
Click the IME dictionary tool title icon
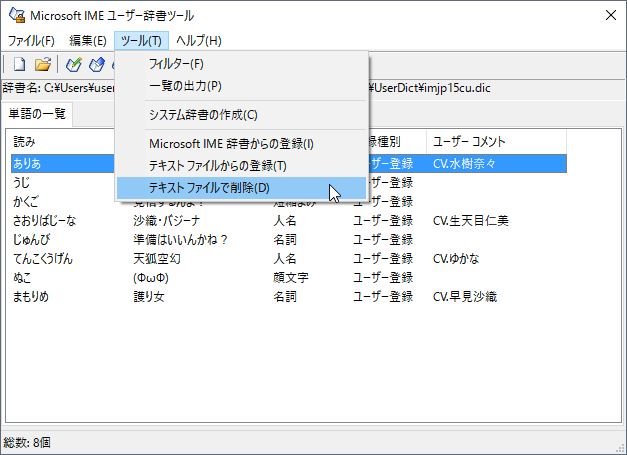pyautogui.click(x=16, y=15)
